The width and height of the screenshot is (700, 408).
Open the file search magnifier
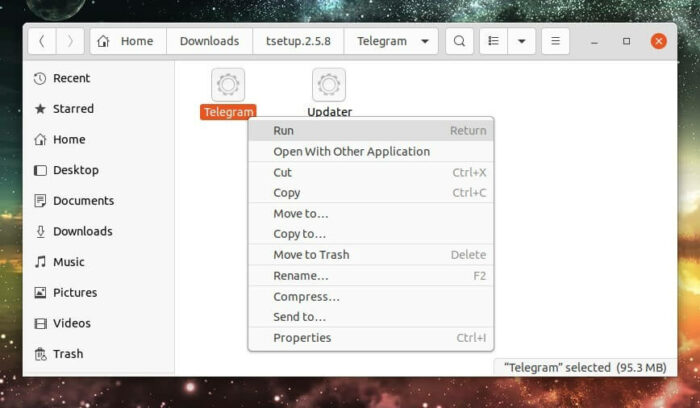[x=459, y=41]
